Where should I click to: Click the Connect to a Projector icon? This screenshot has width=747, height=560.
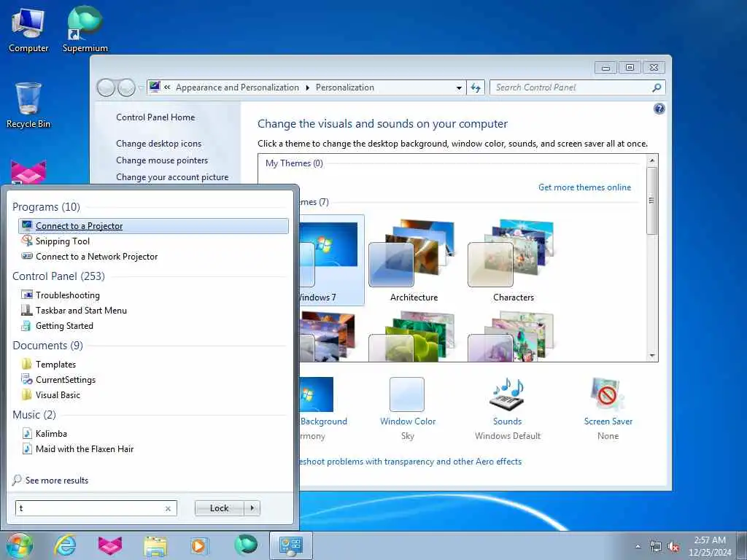point(27,226)
